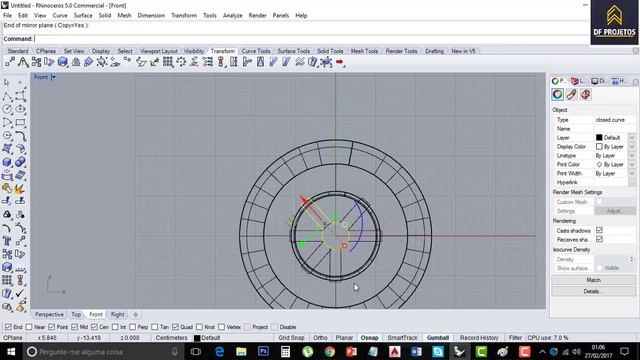
Task: Toggle the Near osnap checkbox
Action: [x=29, y=327]
